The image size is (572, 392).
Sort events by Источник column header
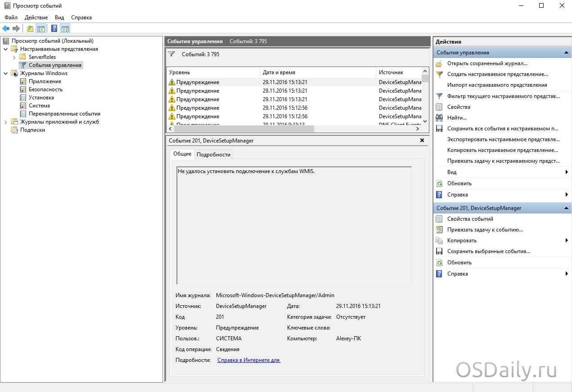point(399,72)
